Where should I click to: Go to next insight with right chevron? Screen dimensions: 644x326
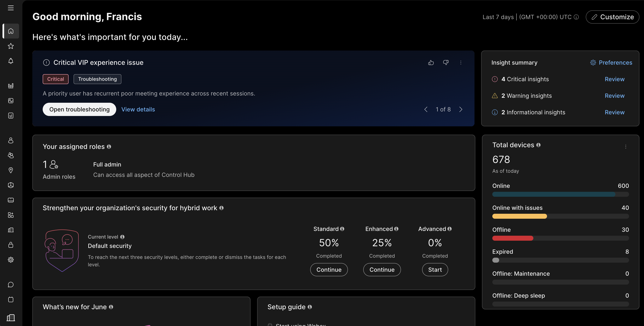461,109
